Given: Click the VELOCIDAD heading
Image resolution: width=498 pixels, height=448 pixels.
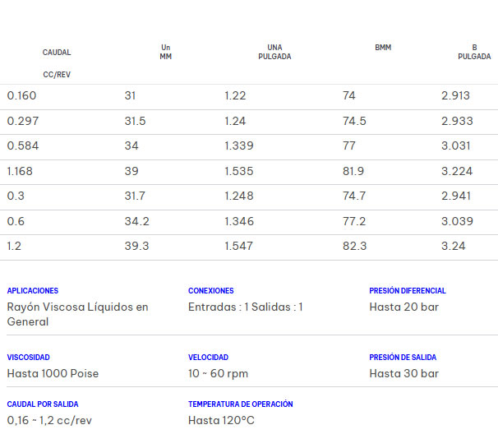Looking at the screenshot, I should [208, 358].
